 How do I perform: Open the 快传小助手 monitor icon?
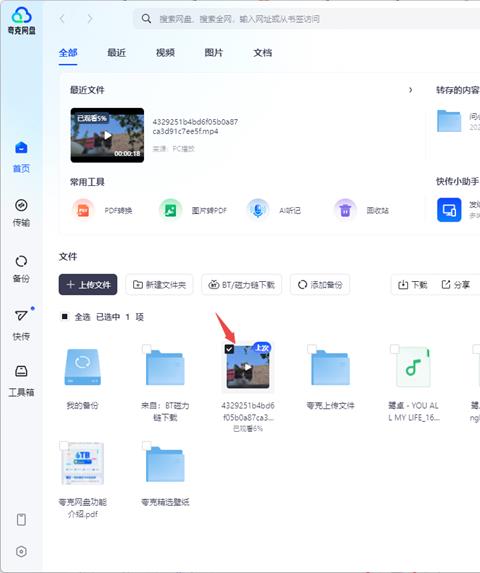449,210
